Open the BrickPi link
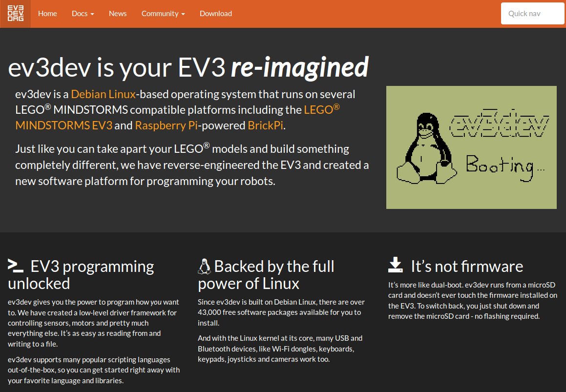The image size is (566, 392). point(266,125)
